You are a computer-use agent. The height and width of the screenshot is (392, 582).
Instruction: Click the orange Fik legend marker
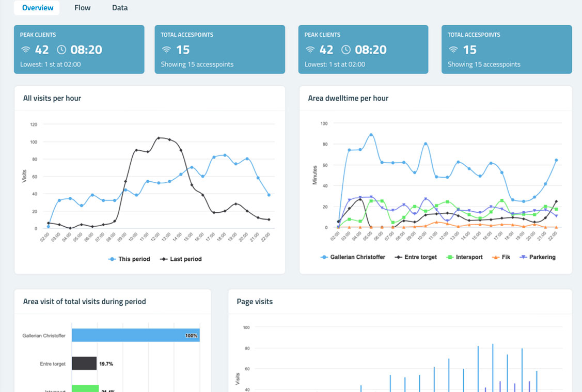pos(495,257)
